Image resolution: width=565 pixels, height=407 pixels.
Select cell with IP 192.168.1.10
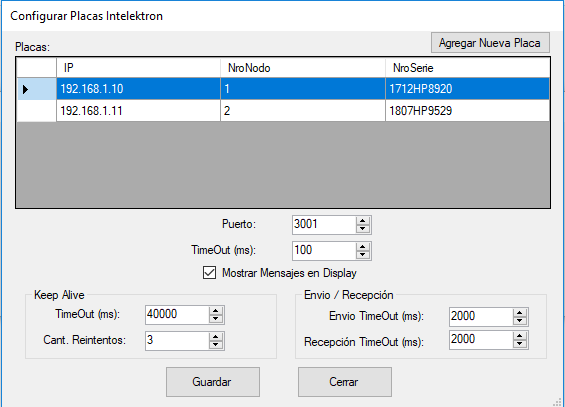pos(138,89)
